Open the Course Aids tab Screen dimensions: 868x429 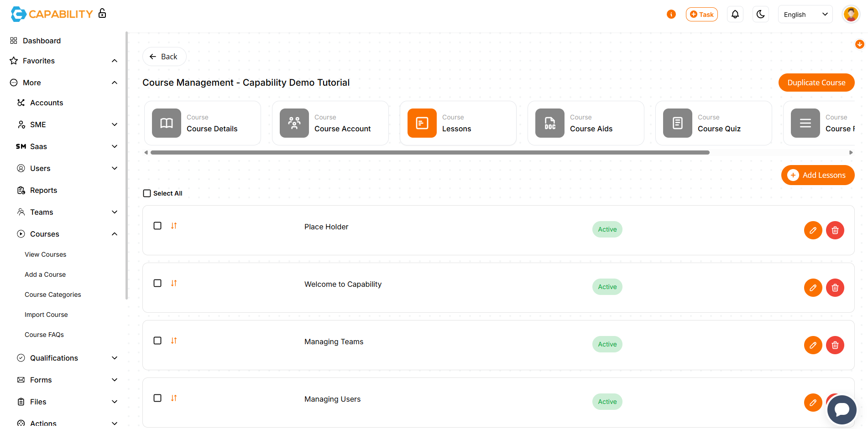tap(586, 123)
